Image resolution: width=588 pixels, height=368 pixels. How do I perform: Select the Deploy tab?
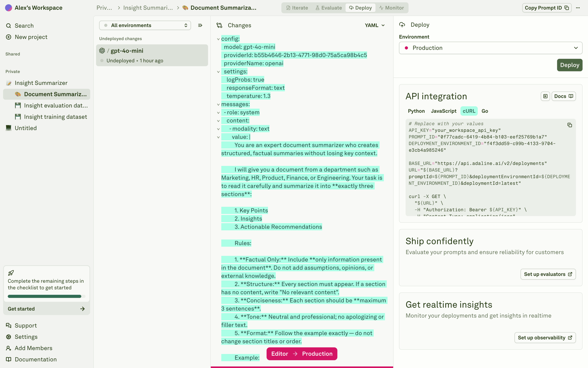tap(360, 8)
